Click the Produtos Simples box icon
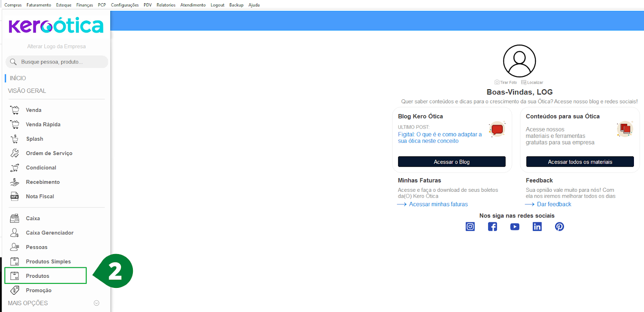The width and height of the screenshot is (644, 312). [x=14, y=261]
